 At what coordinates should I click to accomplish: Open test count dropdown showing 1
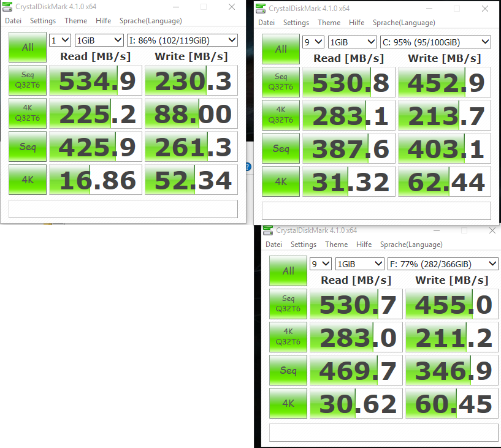(x=60, y=40)
